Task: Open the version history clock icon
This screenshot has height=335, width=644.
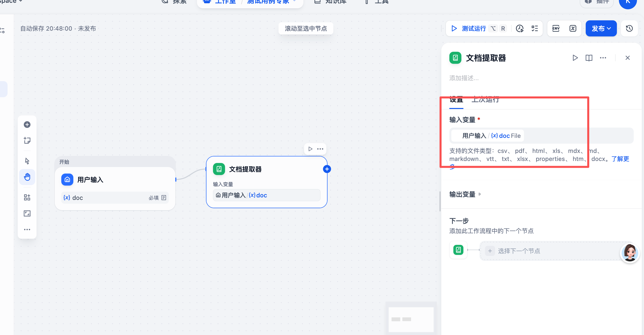Action: tap(629, 29)
